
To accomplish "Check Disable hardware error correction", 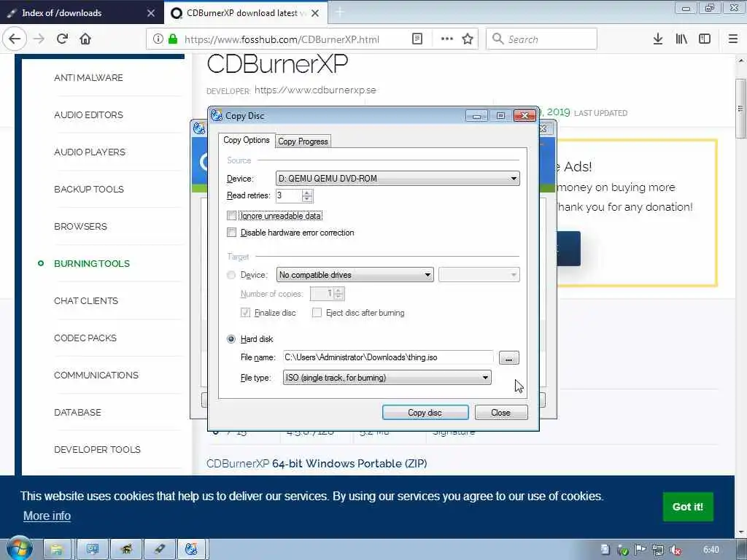I will (x=231, y=233).
